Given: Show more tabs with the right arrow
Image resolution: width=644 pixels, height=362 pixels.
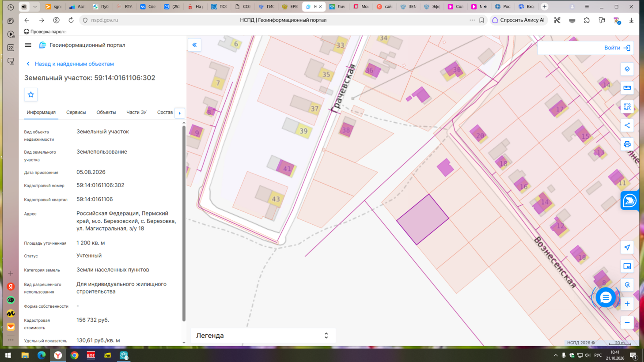Looking at the screenshot, I should (180, 113).
